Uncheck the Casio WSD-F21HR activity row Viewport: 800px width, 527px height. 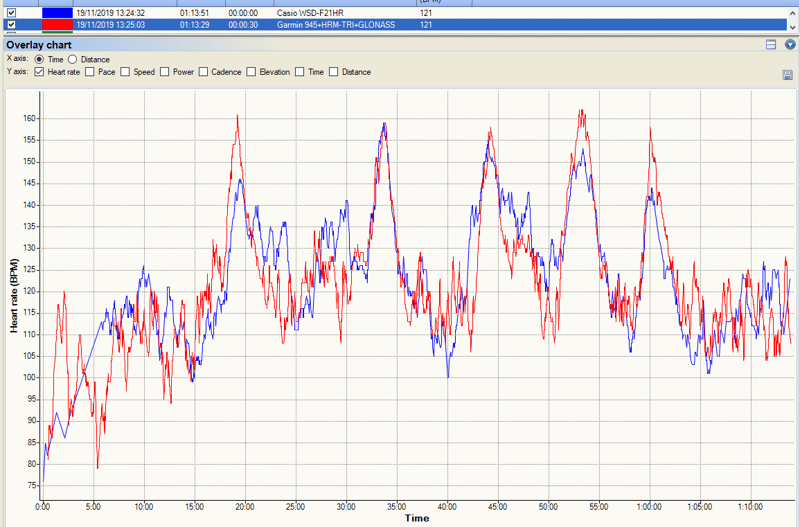(11, 13)
